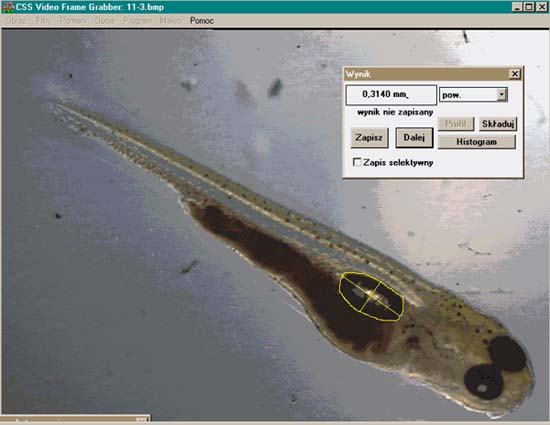This screenshot has width=550, height=425.
Task: Close the Wynik result dialog
Action: pyautogui.click(x=515, y=74)
